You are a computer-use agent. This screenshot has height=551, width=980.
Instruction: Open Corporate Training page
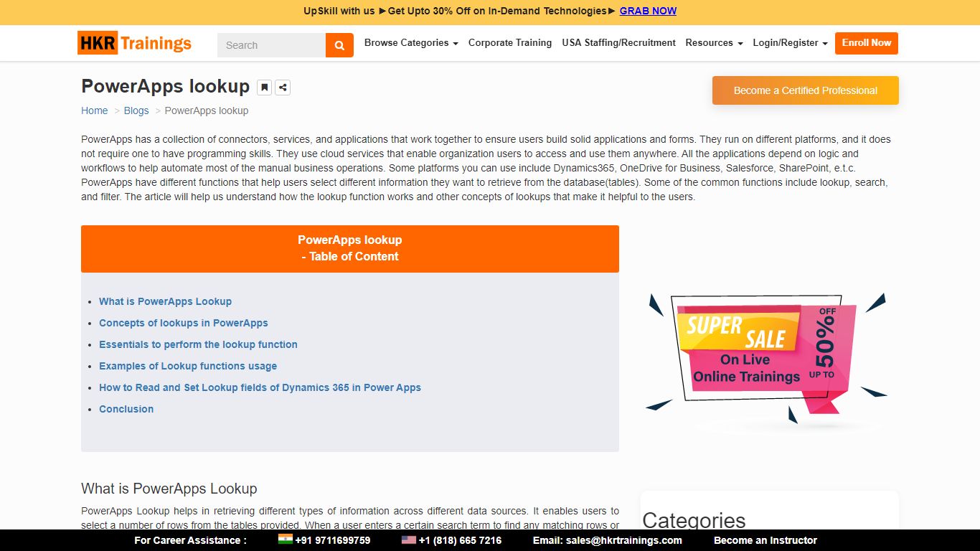(x=510, y=43)
